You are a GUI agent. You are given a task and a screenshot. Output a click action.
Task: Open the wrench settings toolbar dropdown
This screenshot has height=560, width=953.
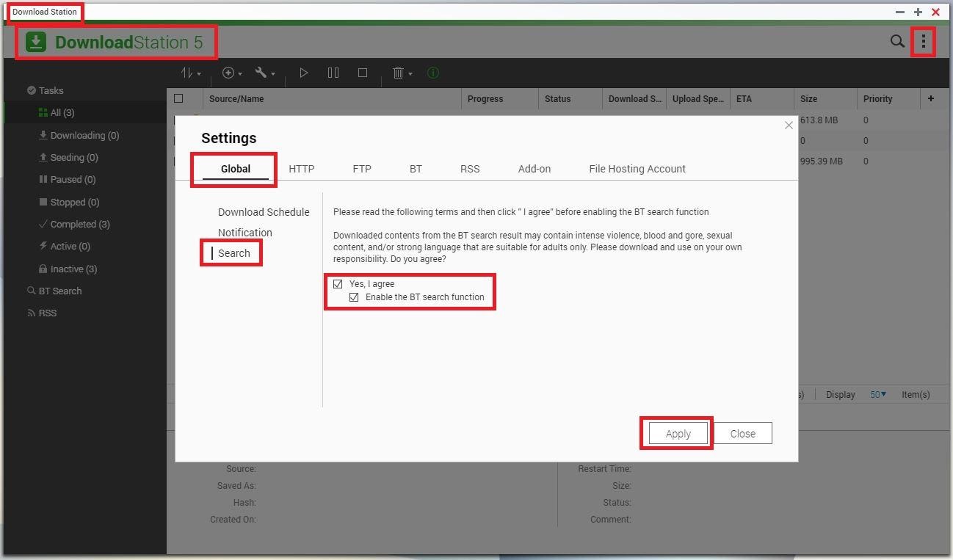265,73
